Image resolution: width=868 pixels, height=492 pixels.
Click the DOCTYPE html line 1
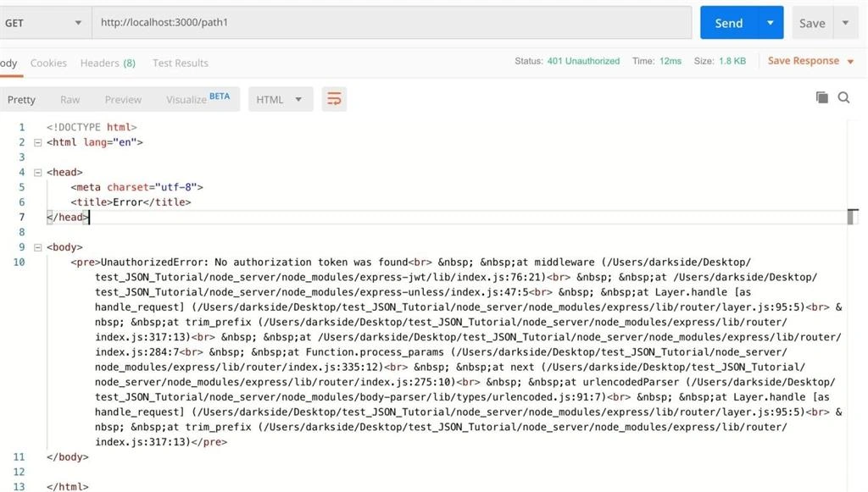point(92,127)
